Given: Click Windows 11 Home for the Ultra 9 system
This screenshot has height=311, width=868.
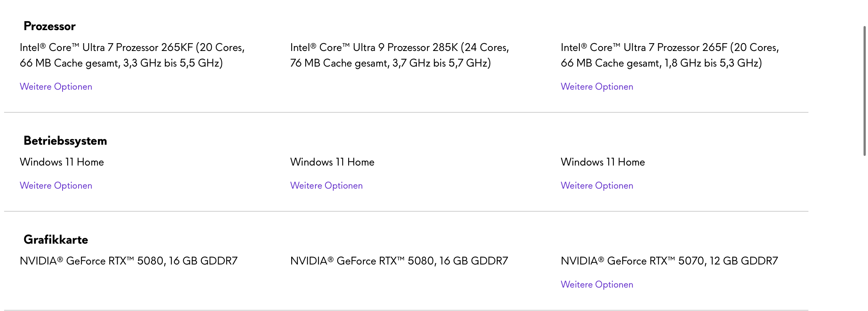Looking at the screenshot, I should click(x=332, y=162).
